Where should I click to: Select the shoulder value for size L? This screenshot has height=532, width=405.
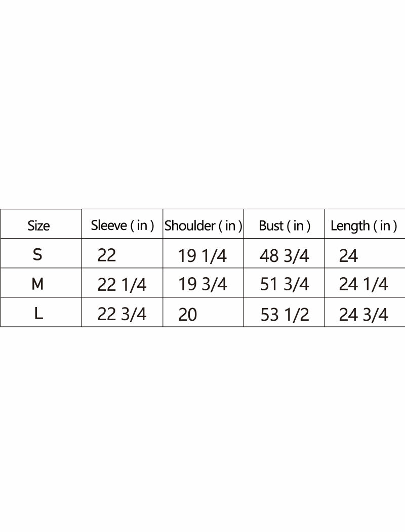click(x=188, y=314)
